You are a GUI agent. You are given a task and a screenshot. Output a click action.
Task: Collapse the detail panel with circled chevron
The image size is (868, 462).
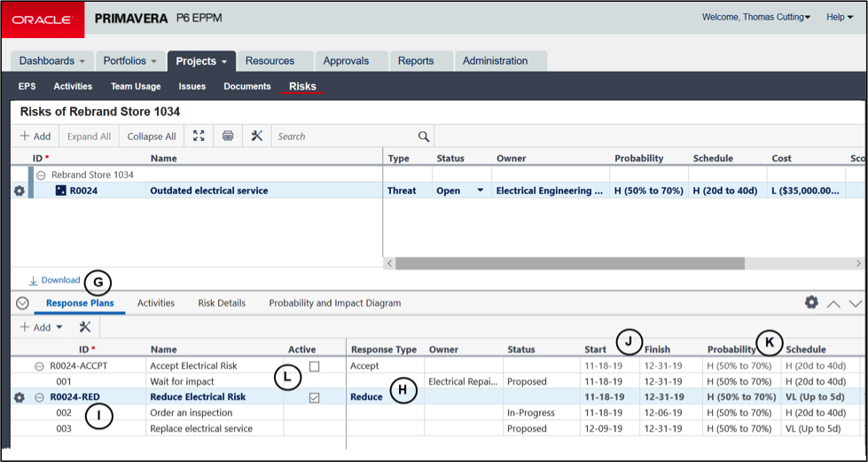23,303
